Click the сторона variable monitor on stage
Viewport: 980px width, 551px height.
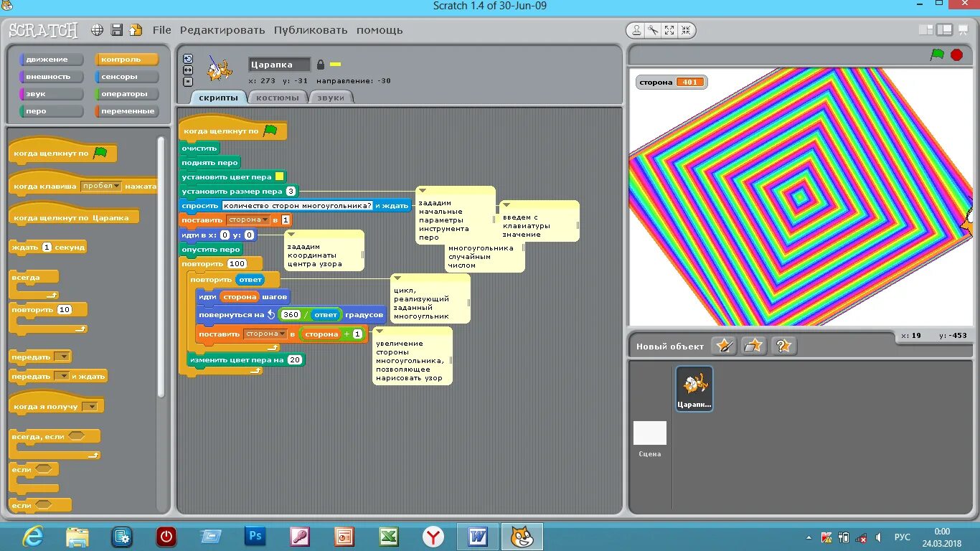tap(671, 83)
